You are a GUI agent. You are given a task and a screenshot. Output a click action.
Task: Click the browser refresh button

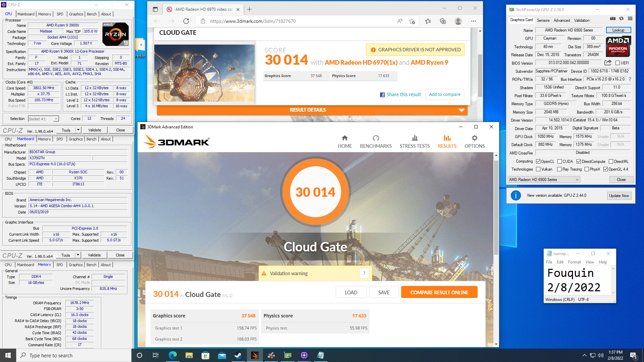(x=186, y=21)
